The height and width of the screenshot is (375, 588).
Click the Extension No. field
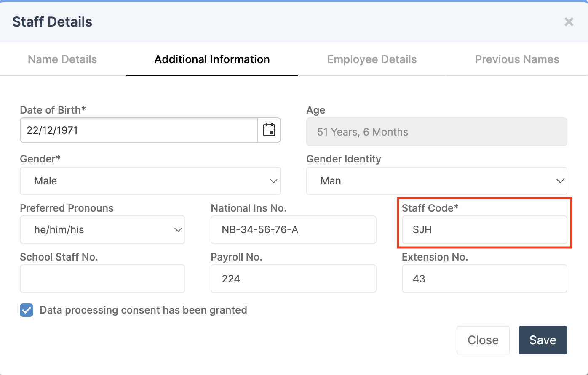[484, 279]
